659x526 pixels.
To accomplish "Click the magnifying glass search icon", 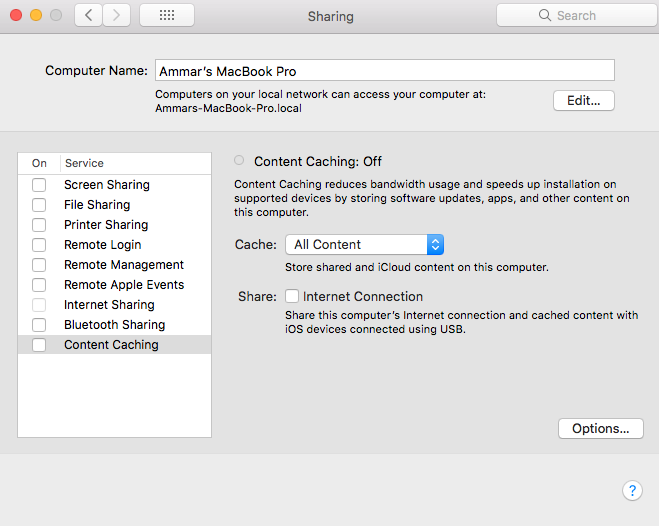I will (545, 16).
